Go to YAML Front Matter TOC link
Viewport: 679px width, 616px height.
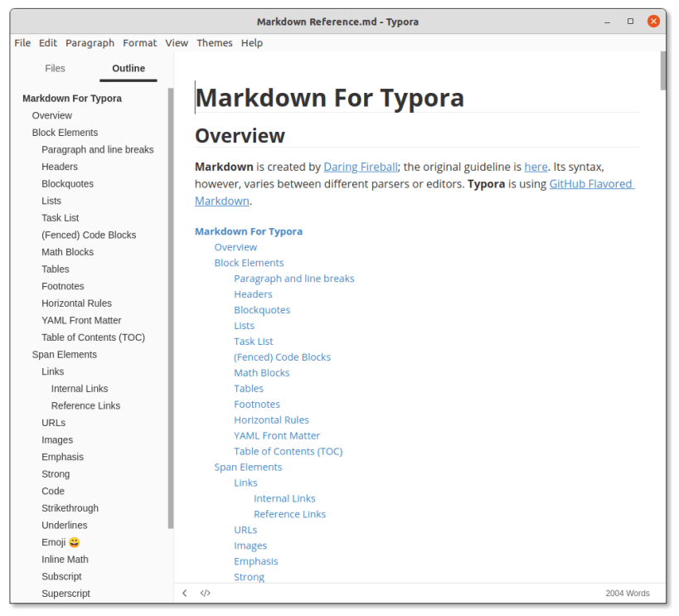click(x=277, y=436)
